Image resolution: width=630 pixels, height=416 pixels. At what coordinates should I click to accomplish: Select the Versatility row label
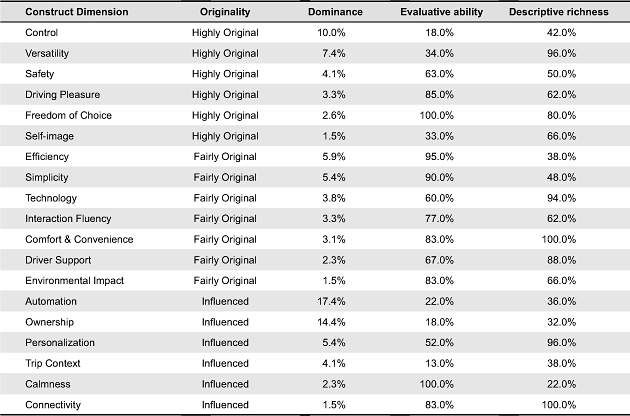coord(46,53)
